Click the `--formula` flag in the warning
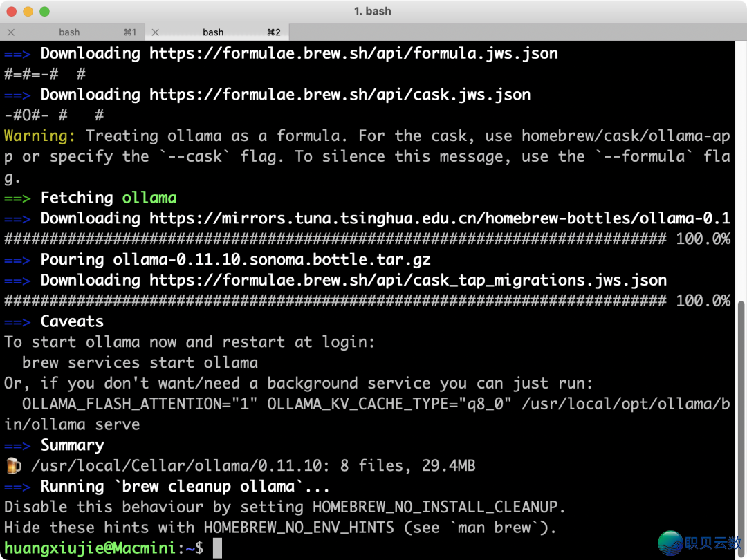Image resolution: width=747 pixels, height=560 pixels. [644, 157]
